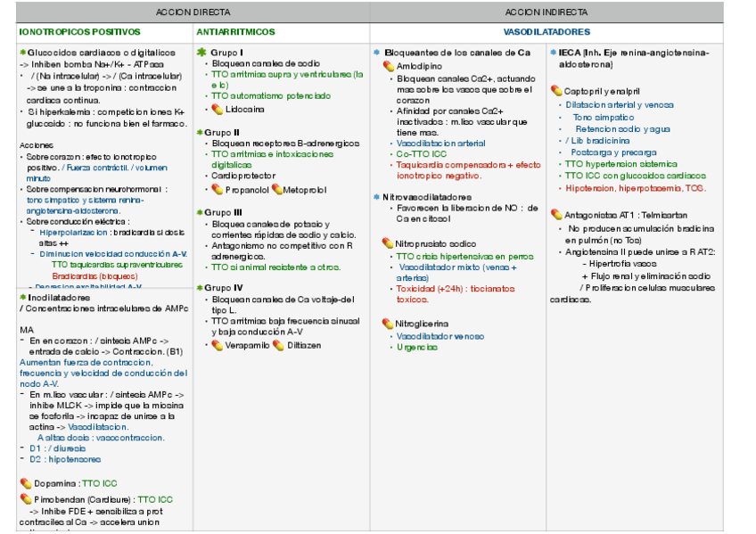Click the green text 'Co-TTO ICC'
The image size is (756, 534).
tap(422, 154)
